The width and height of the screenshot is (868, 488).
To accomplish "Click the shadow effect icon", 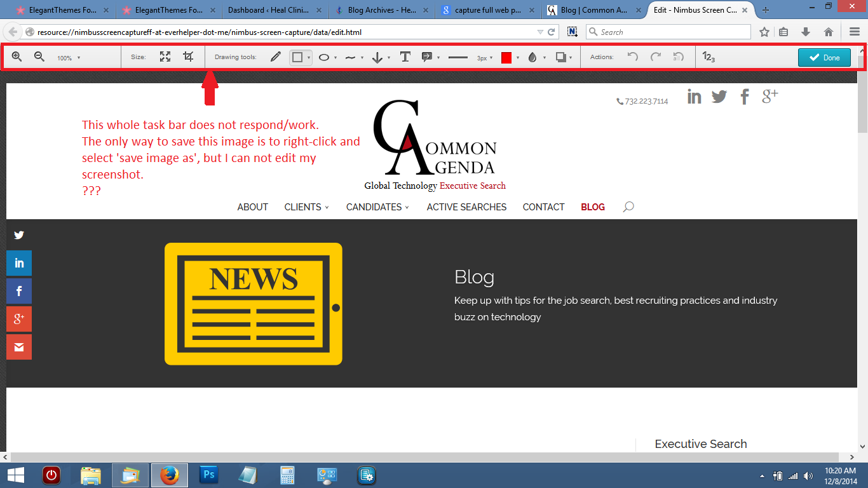I will (x=560, y=57).
